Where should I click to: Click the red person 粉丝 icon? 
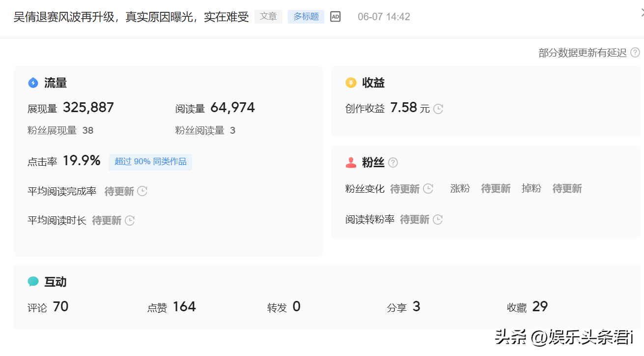coord(351,163)
